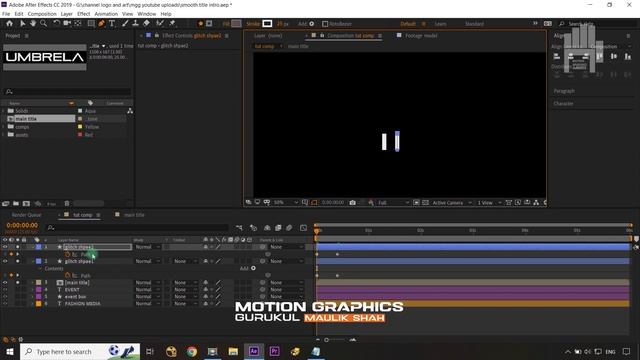Expand the Solids folder in Project panel

click(x=4, y=111)
